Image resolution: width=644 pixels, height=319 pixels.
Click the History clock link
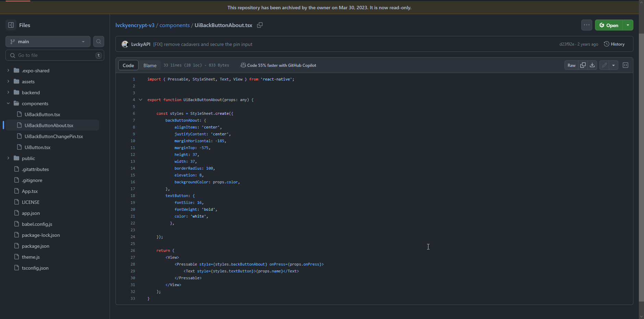(x=614, y=44)
